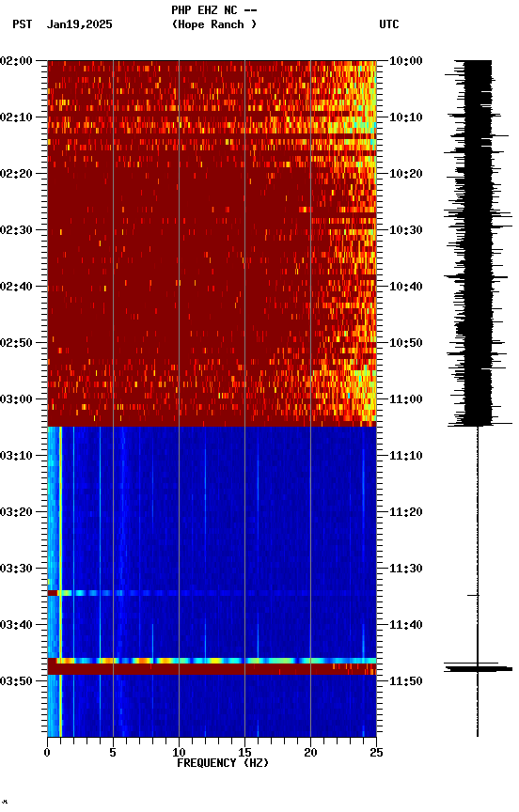Click the 11:20 UTC time label
Screen dimensions: 519x812
pyautogui.click(x=406, y=513)
